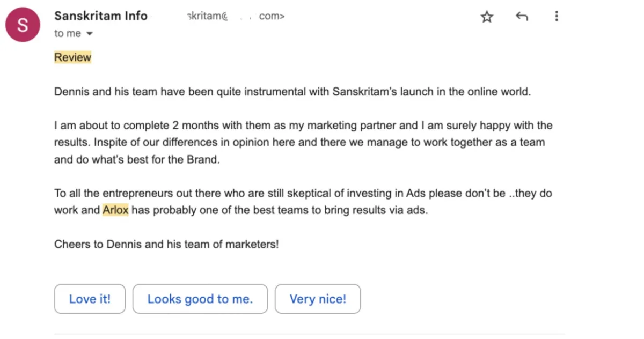Click the line starting "To all the entrepreneurs"
Viewport: 644px width, 339px height.
coord(303,193)
